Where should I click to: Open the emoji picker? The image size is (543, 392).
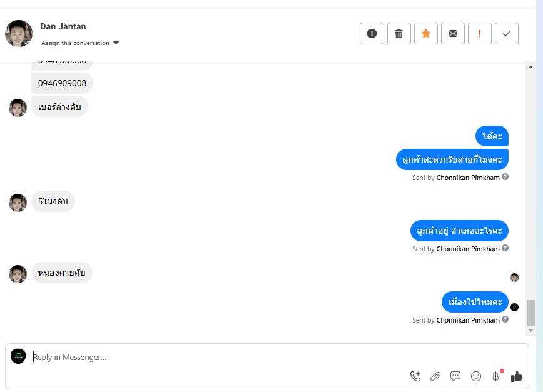pyautogui.click(x=476, y=376)
